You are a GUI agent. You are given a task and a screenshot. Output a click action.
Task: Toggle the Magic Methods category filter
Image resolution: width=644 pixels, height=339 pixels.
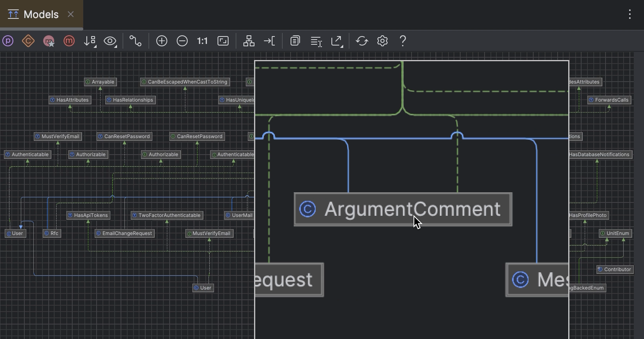coord(49,41)
